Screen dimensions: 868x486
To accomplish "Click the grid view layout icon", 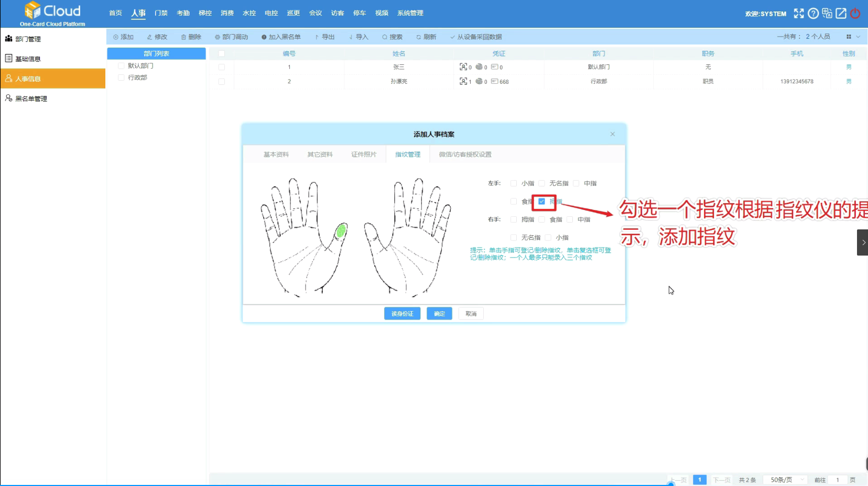I will point(849,37).
